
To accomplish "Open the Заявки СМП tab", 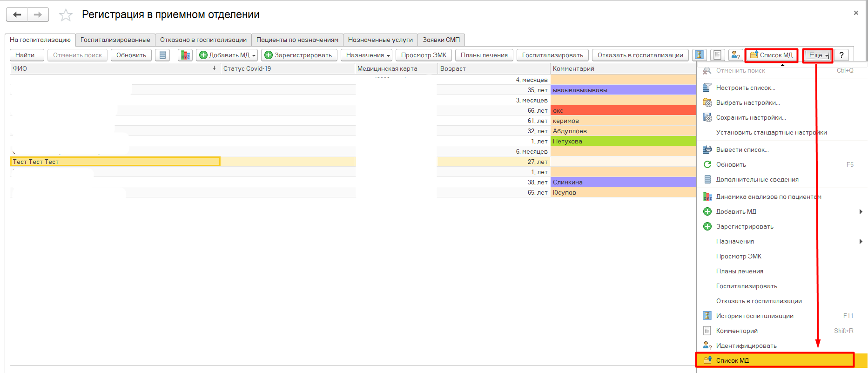I will [x=441, y=40].
